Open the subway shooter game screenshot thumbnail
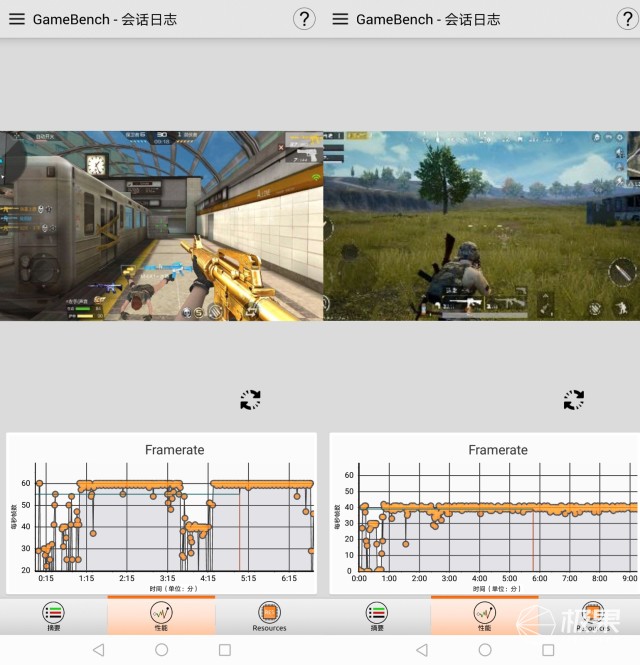640x665 pixels. click(x=161, y=226)
